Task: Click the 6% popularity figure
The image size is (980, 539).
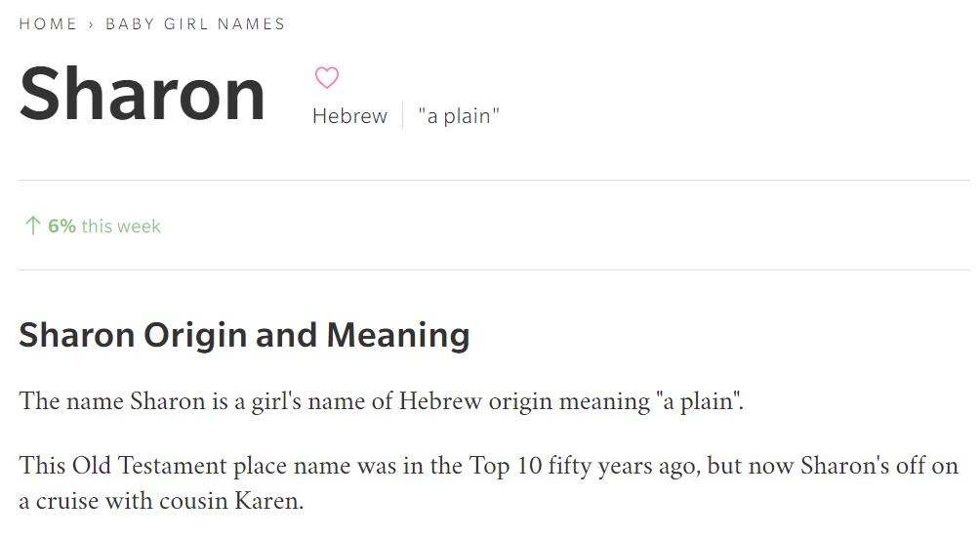Action: point(61,227)
